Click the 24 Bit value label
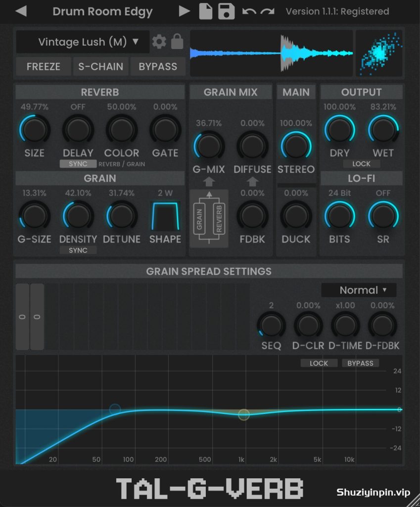The height and width of the screenshot is (507, 420). click(339, 193)
